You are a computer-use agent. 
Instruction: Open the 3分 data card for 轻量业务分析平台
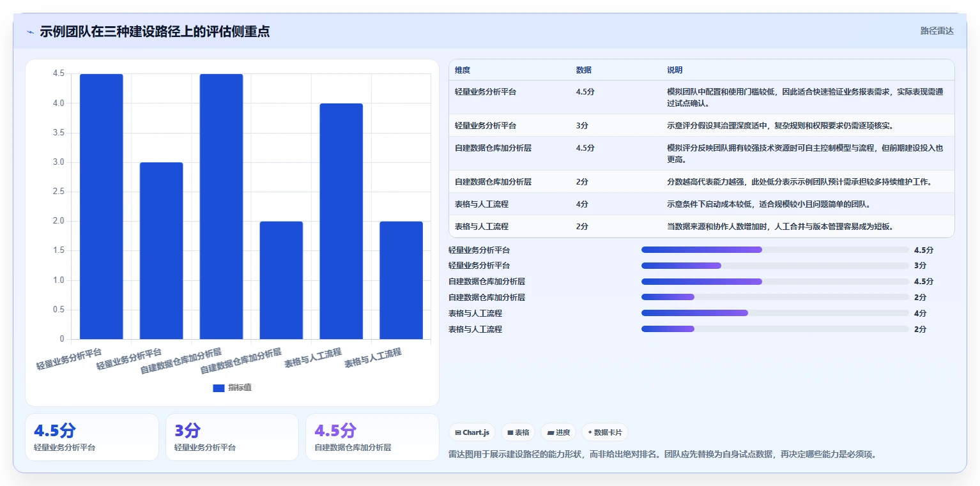[x=232, y=437]
